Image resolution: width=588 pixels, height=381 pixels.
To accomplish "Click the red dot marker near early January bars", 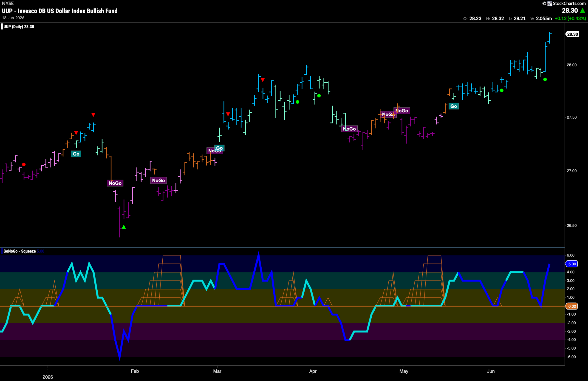I will [24, 165].
